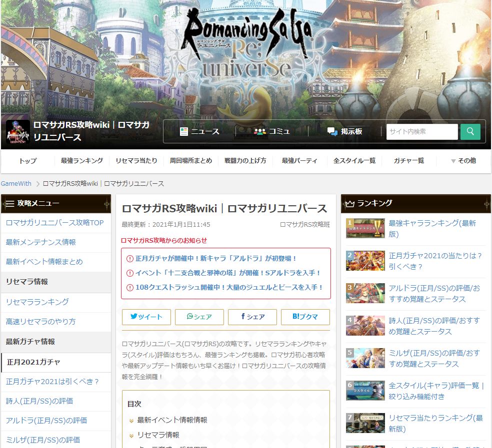Image resolution: width=492 pixels, height=448 pixels.
Task: Open the 最強パーティ nav tab
Action: pyautogui.click(x=299, y=161)
